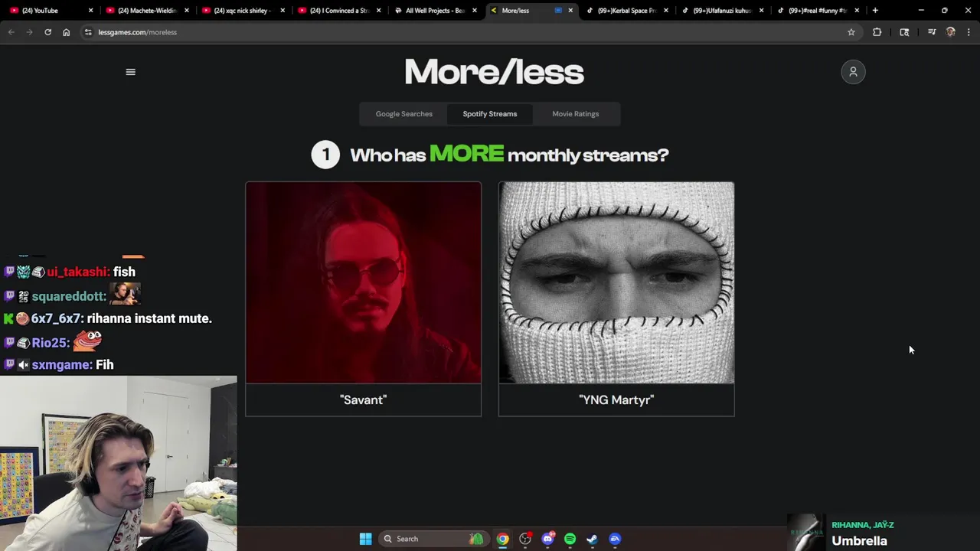
Task: Open the browser extensions puzzle icon
Action: (877, 32)
